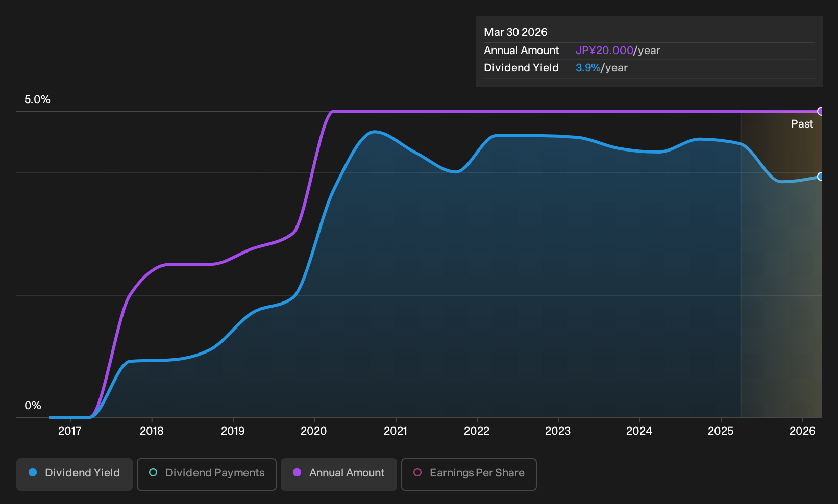Click the 0% y-axis label
This screenshot has height=504, width=838.
click(33, 406)
